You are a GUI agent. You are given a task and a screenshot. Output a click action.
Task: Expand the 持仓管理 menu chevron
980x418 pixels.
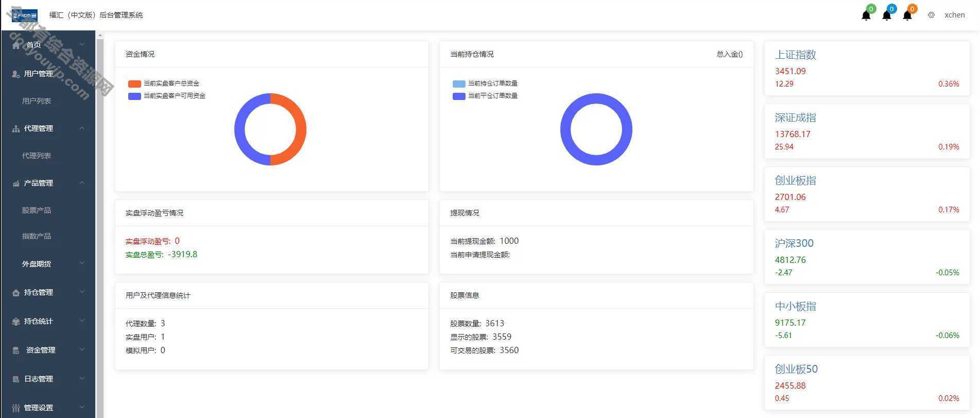[x=82, y=292]
